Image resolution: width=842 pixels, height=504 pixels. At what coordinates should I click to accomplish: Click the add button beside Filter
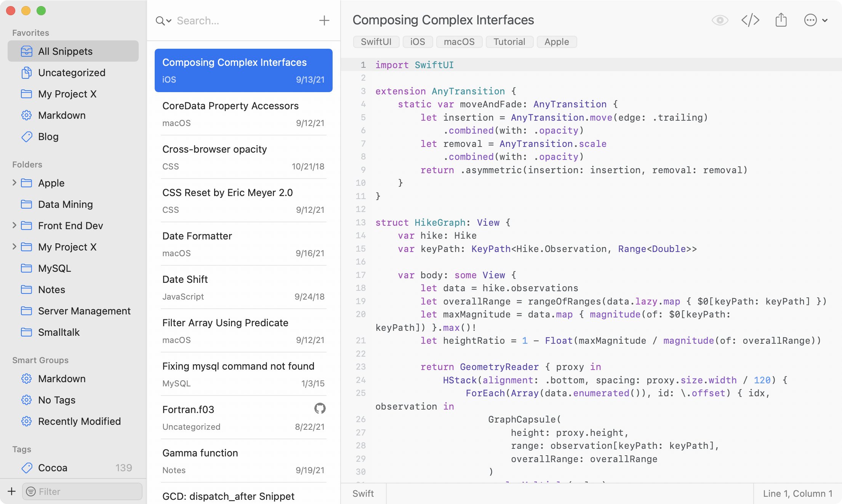12,491
